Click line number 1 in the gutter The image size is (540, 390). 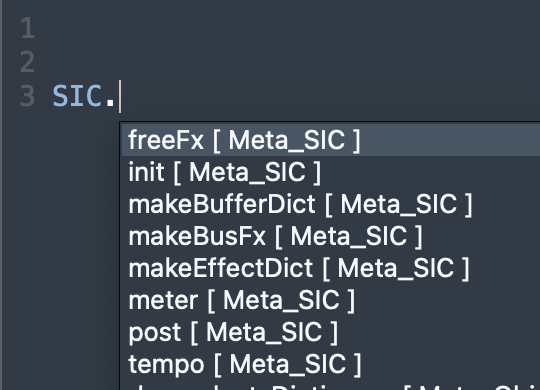28,28
